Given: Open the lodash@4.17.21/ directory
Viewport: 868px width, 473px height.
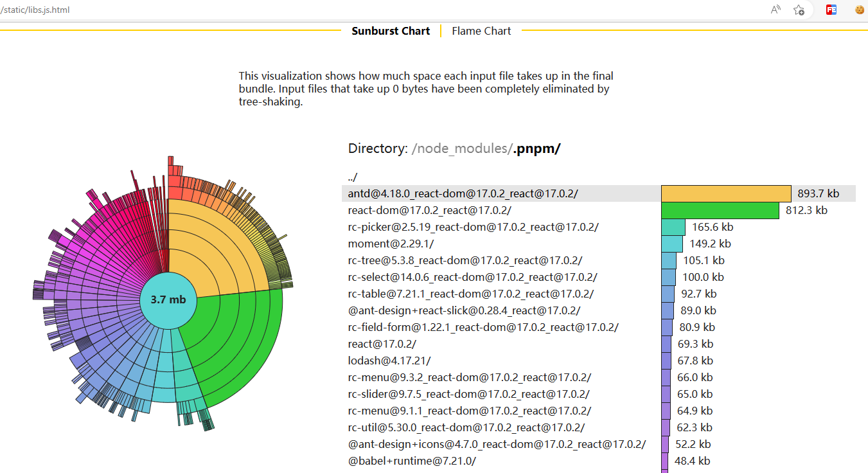Looking at the screenshot, I should point(389,361).
